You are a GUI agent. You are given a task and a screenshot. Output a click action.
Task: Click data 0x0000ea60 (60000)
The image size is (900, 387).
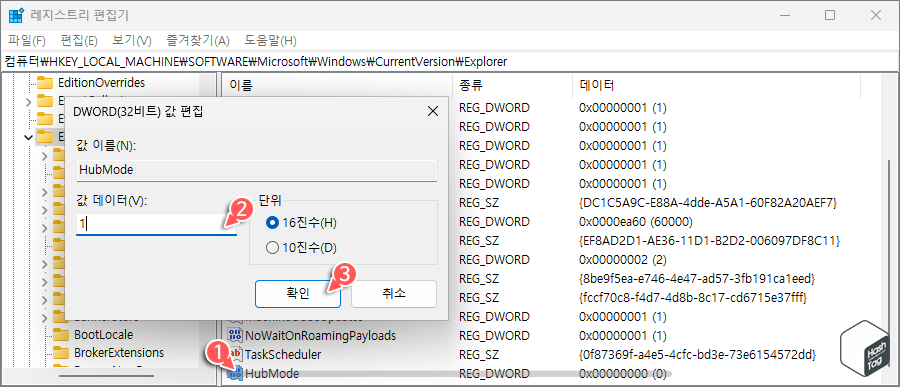tap(636, 222)
